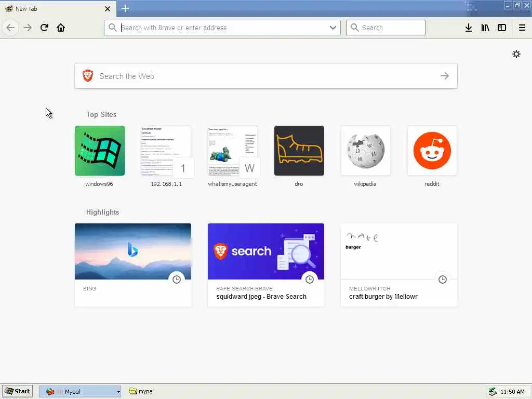Submit web search with the arrow button
Screen dimensions: 532x399
tap(445, 76)
